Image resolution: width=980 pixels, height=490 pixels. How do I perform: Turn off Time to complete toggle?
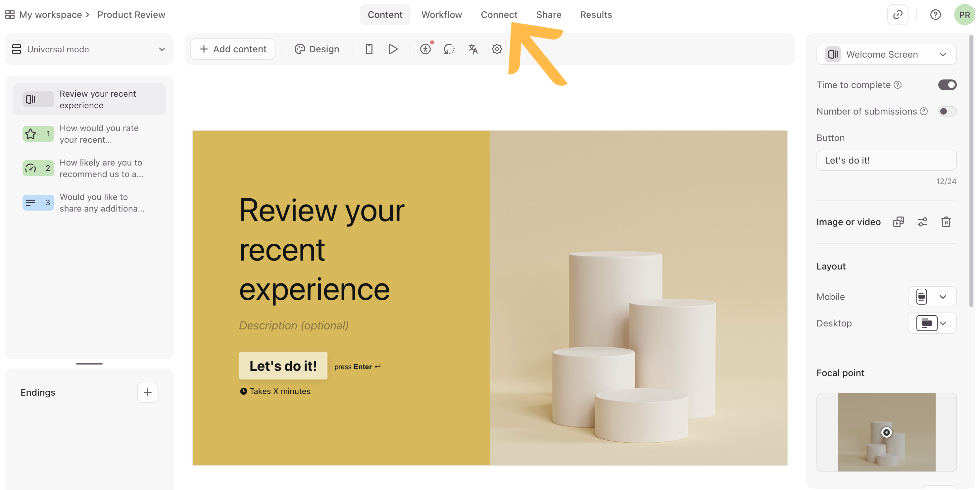947,85
